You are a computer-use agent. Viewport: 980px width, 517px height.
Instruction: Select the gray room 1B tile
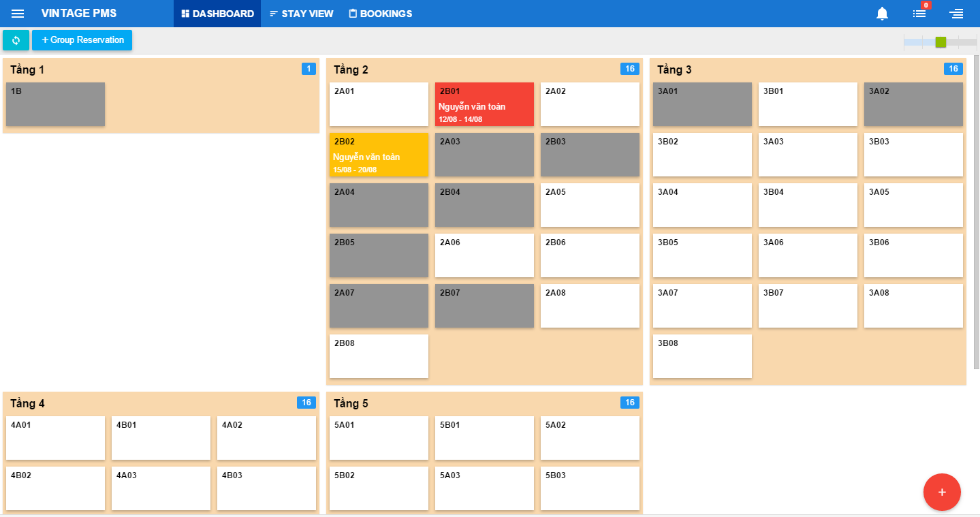pos(55,104)
